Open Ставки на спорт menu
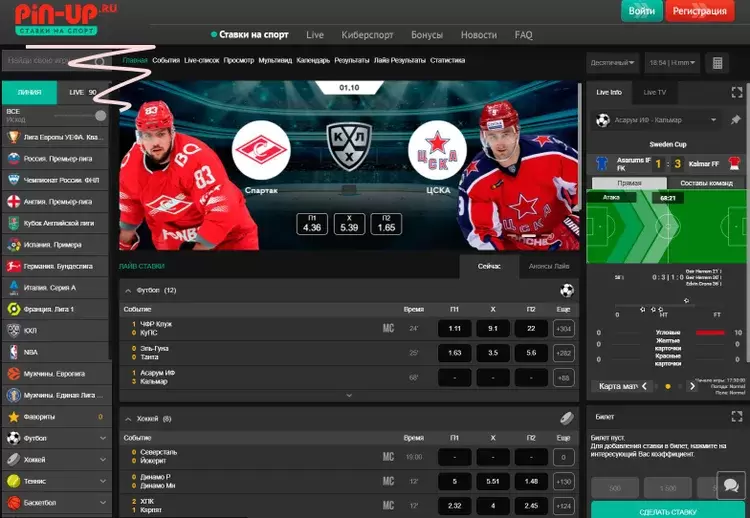750x518 pixels. 254,35
